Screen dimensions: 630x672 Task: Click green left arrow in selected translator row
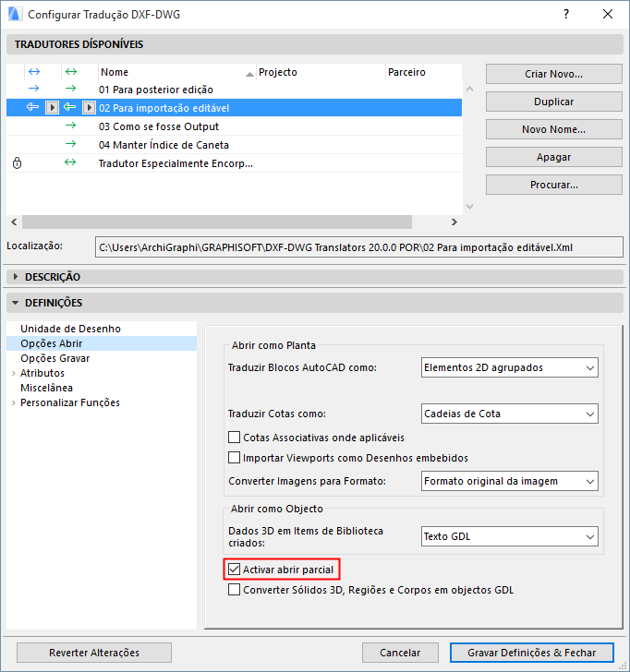pyautogui.click(x=70, y=107)
